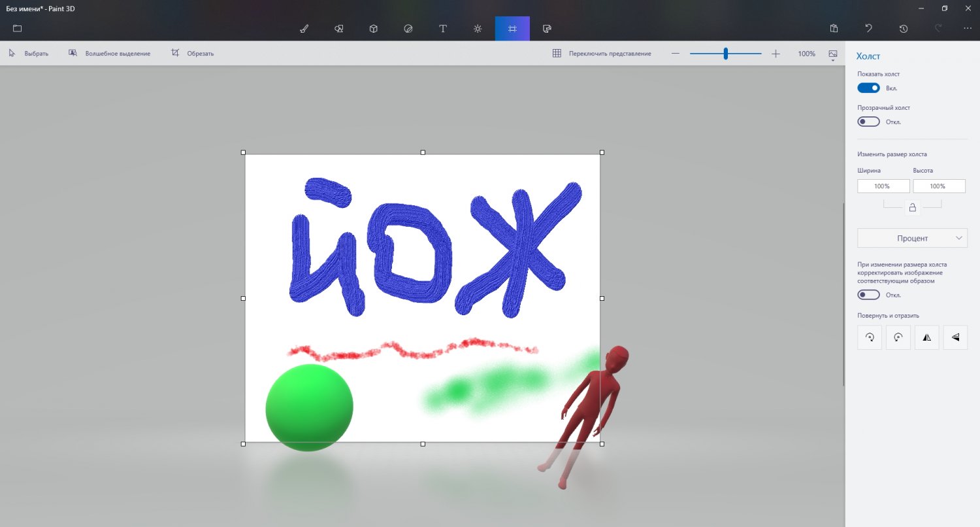980x527 pixels.
Task: Toggle the aspect ratio lock icon
Action: 913,208
